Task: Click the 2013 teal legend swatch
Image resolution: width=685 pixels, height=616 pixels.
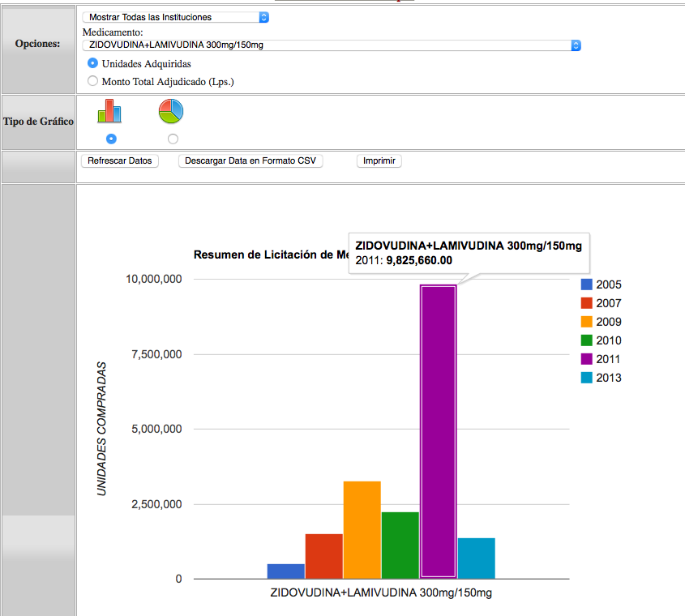Action: [586, 378]
